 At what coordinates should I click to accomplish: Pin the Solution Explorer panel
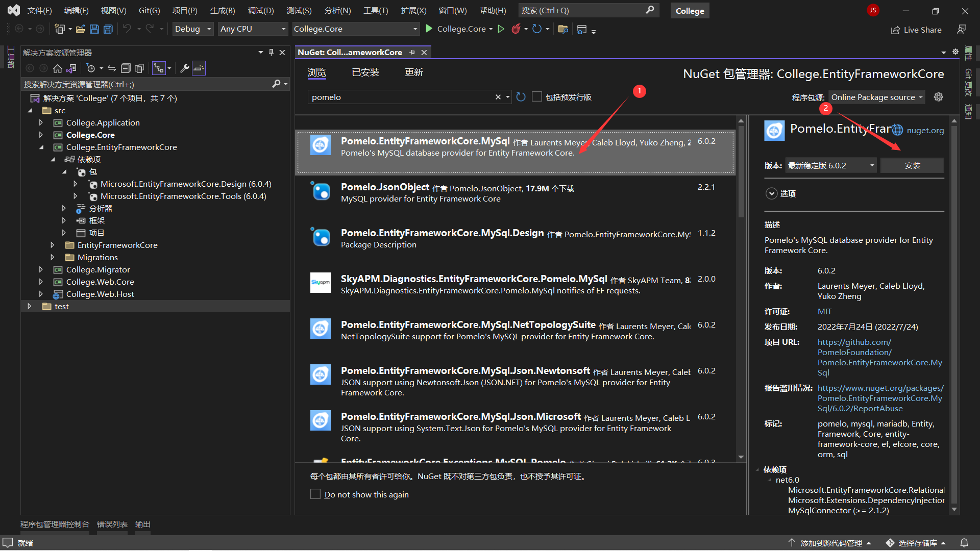pos(271,53)
